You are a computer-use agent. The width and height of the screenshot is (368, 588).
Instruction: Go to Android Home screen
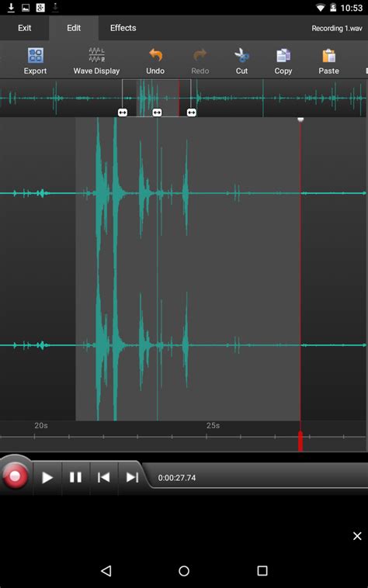[x=184, y=571]
